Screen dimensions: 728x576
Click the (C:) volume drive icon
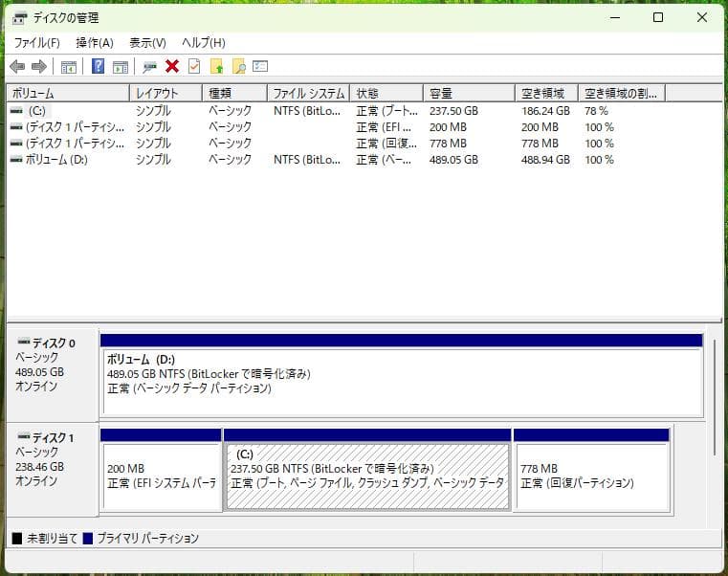pyautogui.click(x=16, y=111)
